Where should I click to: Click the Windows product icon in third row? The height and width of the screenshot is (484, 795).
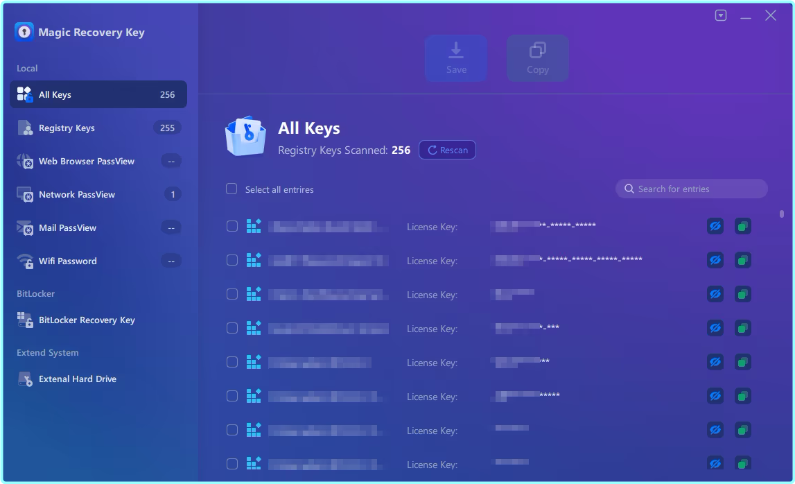(x=254, y=294)
